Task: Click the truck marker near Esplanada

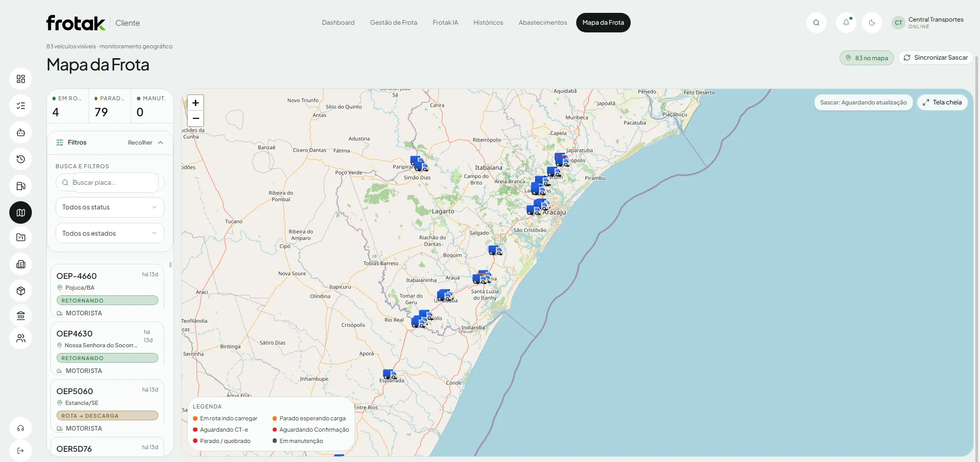Action: (x=389, y=375)
